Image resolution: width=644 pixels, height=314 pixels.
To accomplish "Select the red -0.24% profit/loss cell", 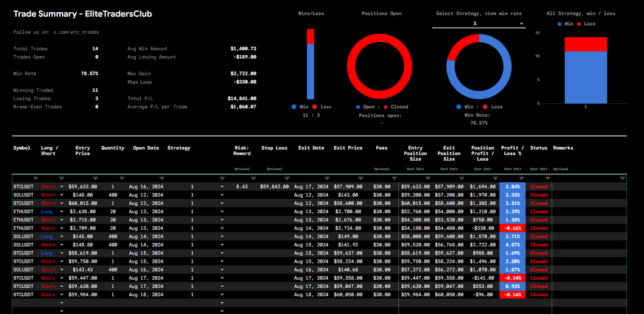I will pos(513,278).
